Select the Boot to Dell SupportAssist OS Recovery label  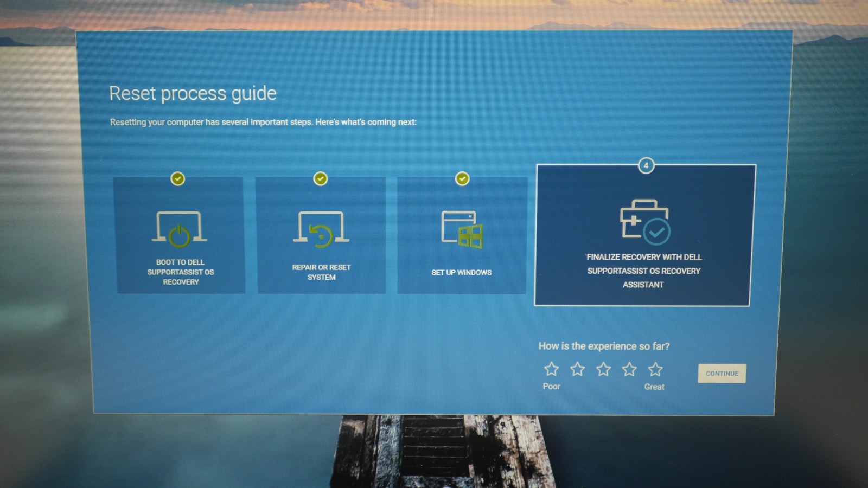coord(181,272)
